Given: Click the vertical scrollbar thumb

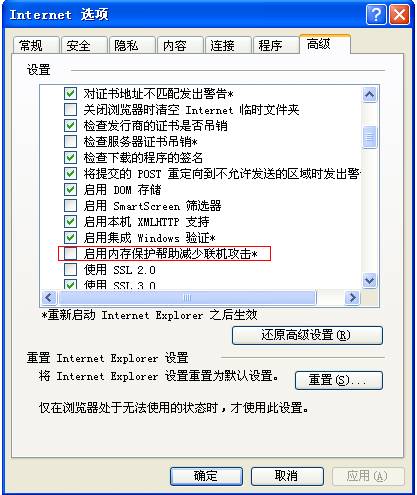Looking at the screenshot, I should (369, 137).
